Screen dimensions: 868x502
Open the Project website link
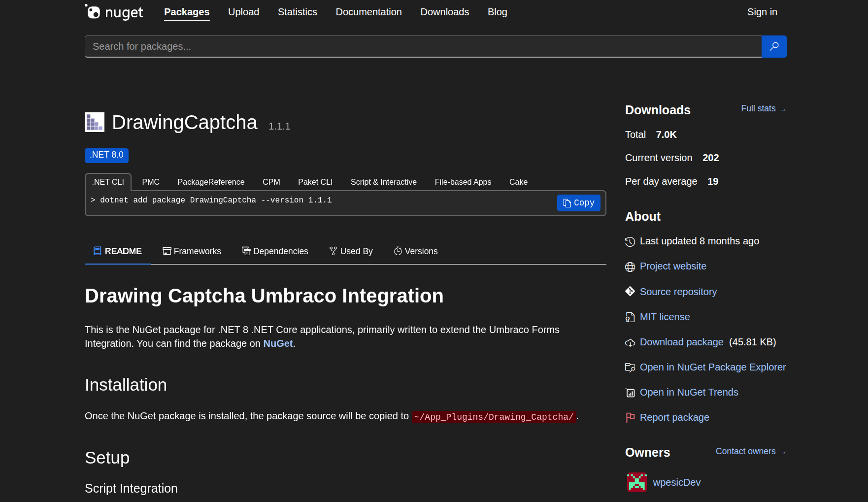673,266
